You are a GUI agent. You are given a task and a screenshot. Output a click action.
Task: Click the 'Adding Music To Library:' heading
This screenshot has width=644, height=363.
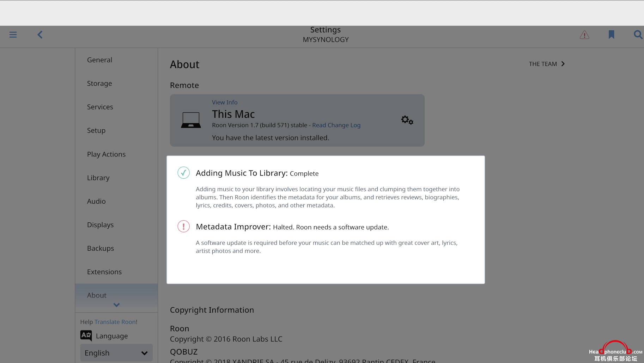(242, 173)
